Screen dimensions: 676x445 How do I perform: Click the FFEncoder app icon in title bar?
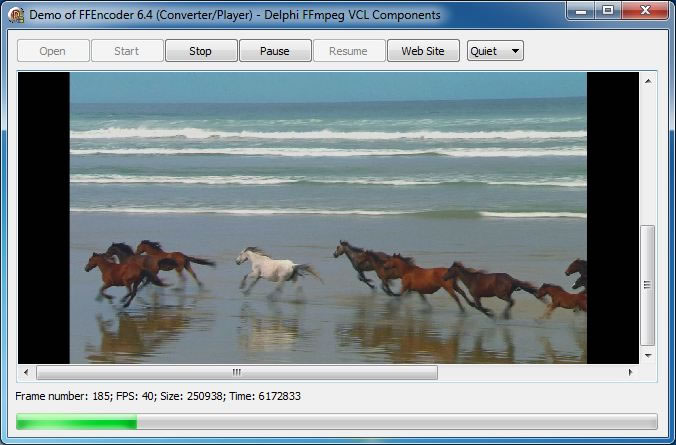pos(16,15)
